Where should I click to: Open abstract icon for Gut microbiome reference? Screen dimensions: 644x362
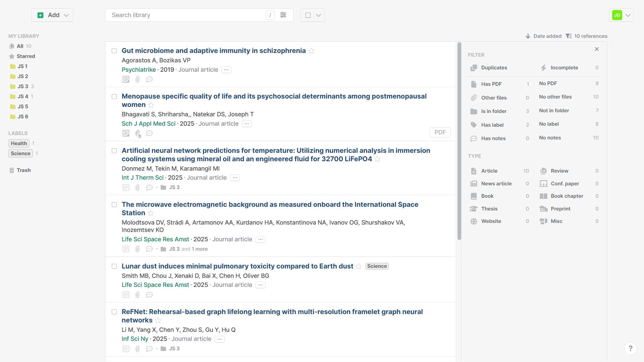126,79
